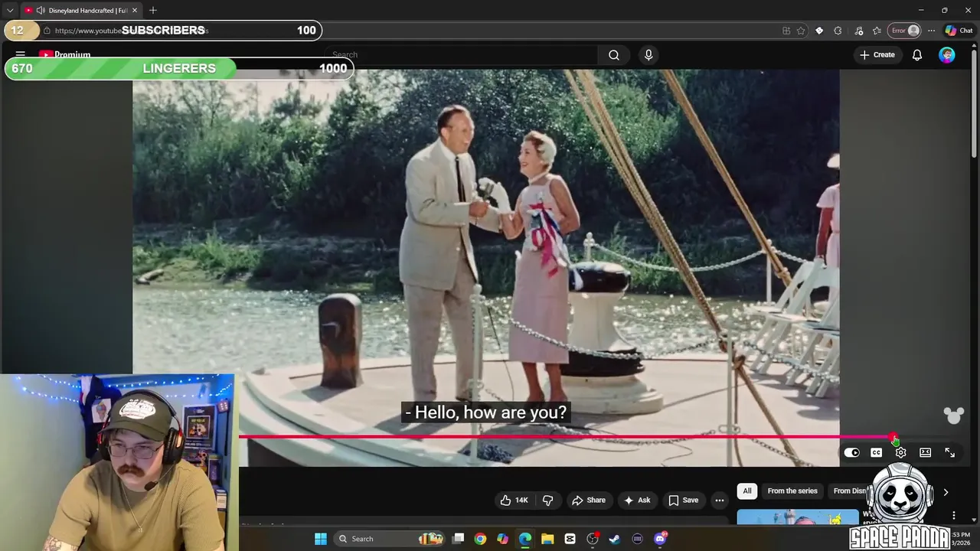
Task: Open CapCut from the taskbar
Action: point(570,539)
